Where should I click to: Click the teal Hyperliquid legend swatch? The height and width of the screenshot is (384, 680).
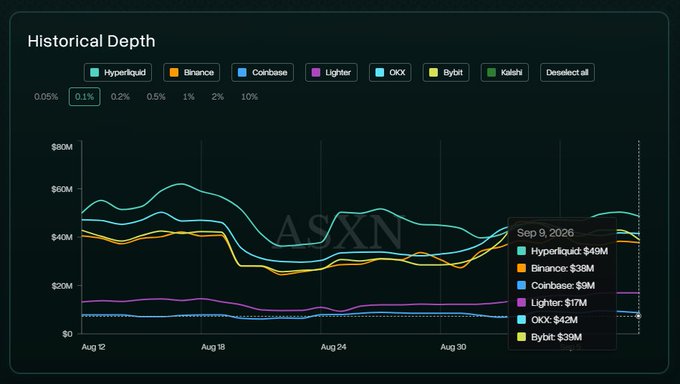pyautogui.click(x=95, y=72)
